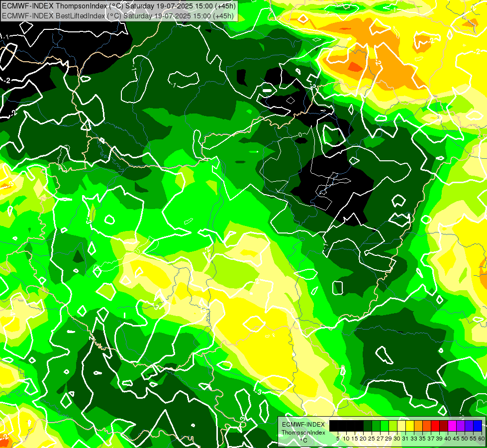Pick the black legend swatch between 15 and 20
This screenshot has width=487, height=448.
click(359, 426)
